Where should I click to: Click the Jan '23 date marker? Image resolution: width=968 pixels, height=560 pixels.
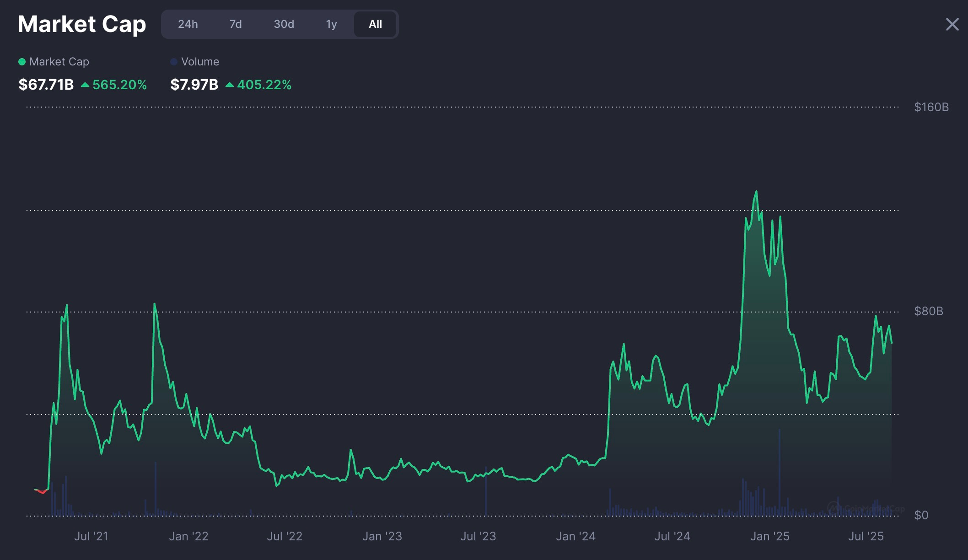[x=382, y=536]
